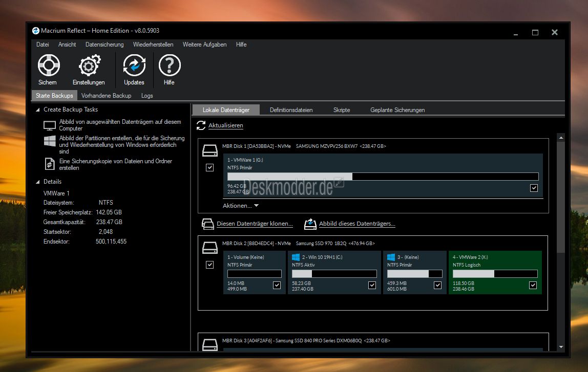
Task: Click the Updates arrows icon
Action: pyautogui.click(x=134, y=65)
